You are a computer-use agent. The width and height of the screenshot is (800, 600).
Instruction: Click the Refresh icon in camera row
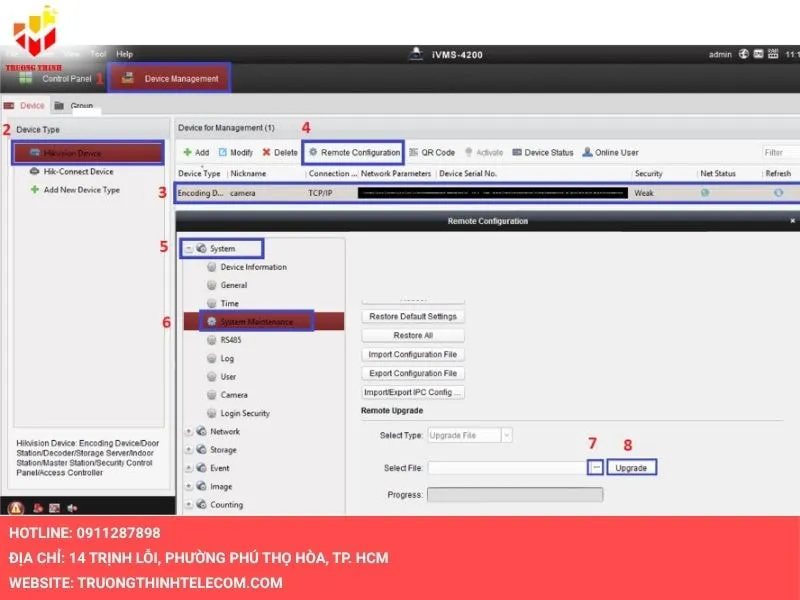tap(778, 192)
